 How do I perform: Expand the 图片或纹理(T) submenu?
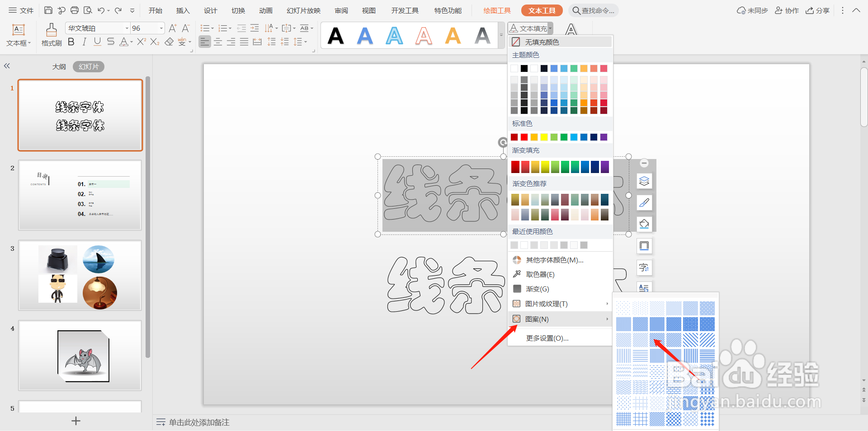click(560, 304)
